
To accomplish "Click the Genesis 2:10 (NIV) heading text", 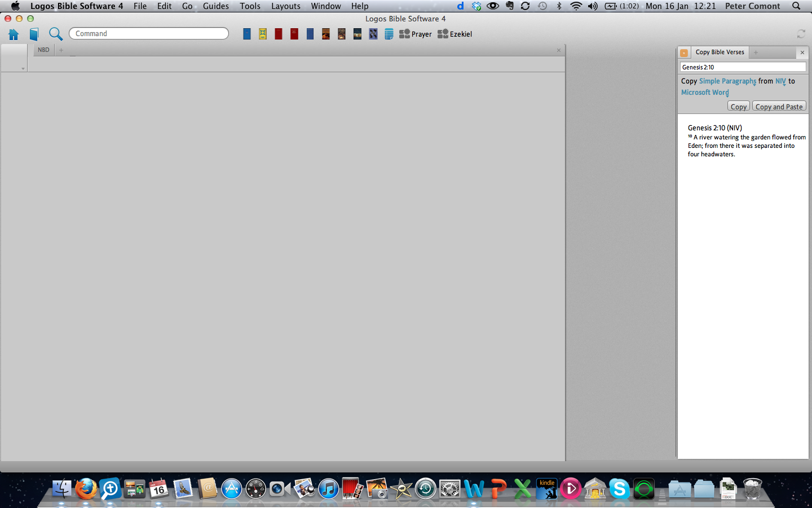I will click(714, 128).
